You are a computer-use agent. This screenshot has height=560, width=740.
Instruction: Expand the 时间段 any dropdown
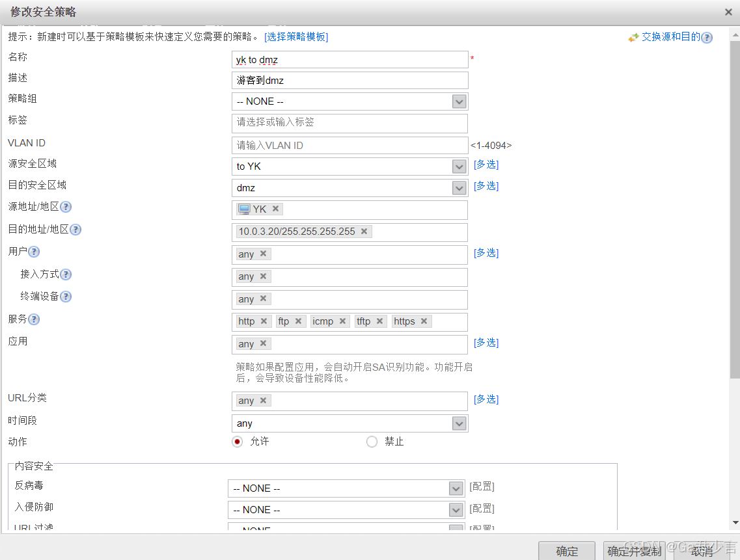(459, 423)
